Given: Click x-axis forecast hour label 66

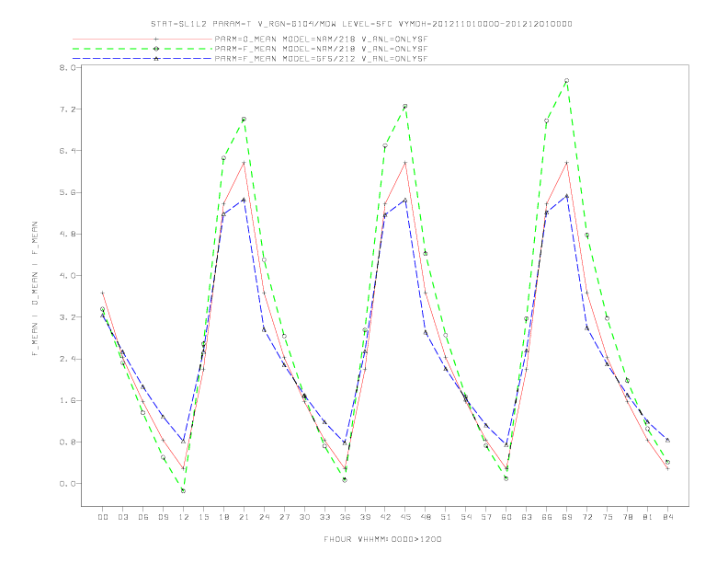Looking at the screenshot, I should pos(547,517).
